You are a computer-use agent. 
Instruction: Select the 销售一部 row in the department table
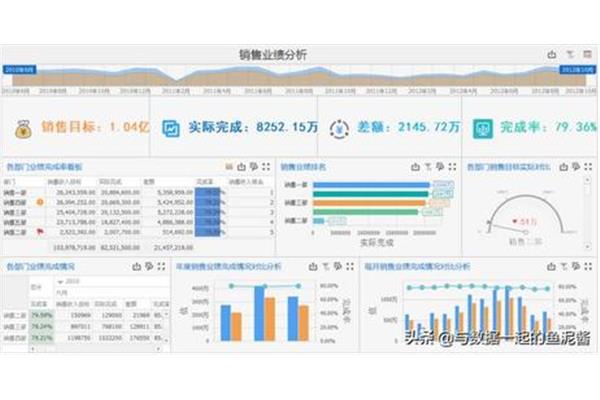pyautogui.click(x=139, y=193)
